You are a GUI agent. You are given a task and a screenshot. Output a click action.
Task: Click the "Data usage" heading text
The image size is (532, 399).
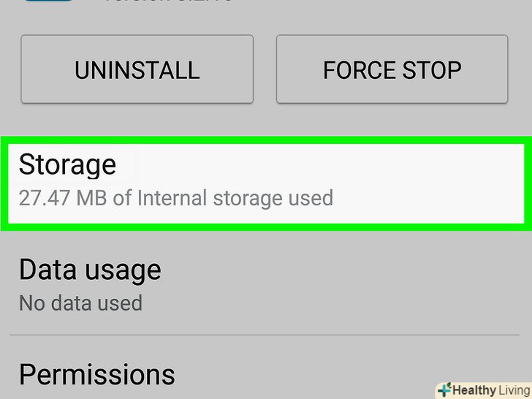pyautogui.click(x=90, y=270)
